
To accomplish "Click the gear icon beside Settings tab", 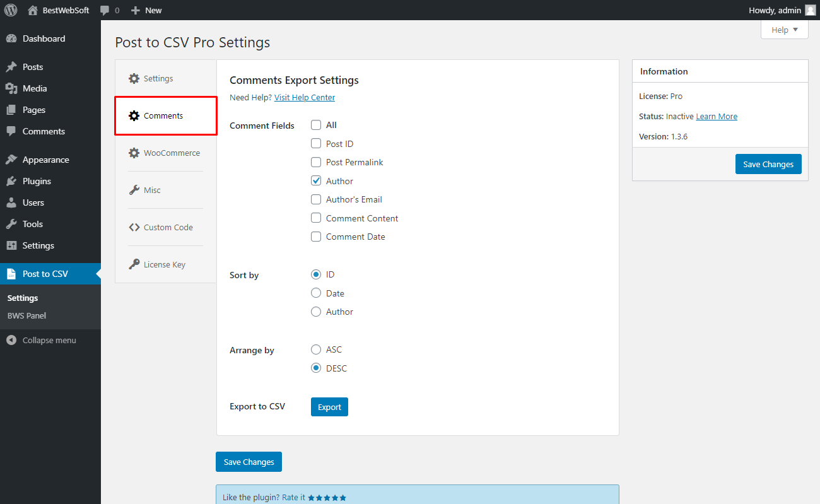I will point(134,78).
